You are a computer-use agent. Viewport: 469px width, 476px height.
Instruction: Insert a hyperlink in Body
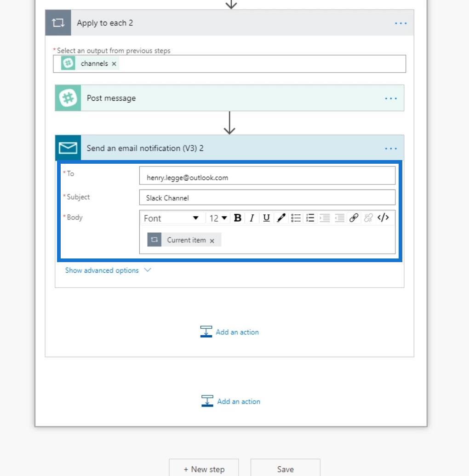pos(354,218)
